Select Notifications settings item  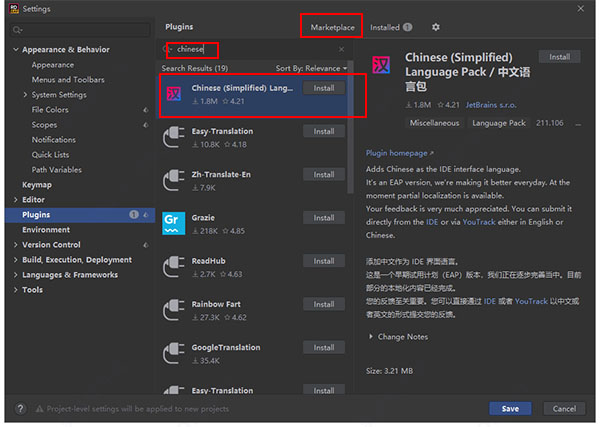54,140
